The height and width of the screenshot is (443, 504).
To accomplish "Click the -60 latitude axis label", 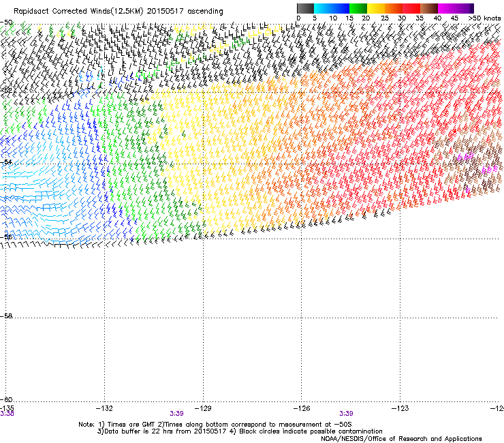I will (6, 399).
